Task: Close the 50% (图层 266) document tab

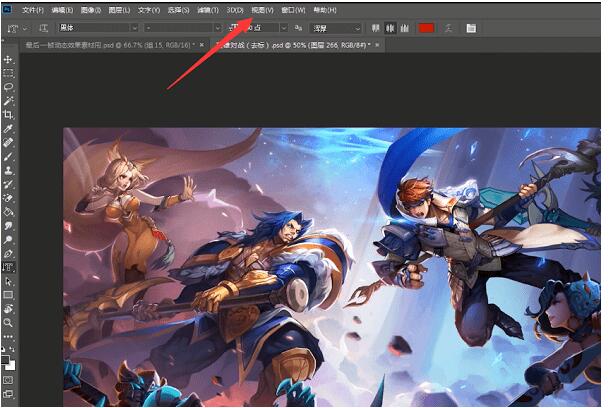Action: coord(377,45)
